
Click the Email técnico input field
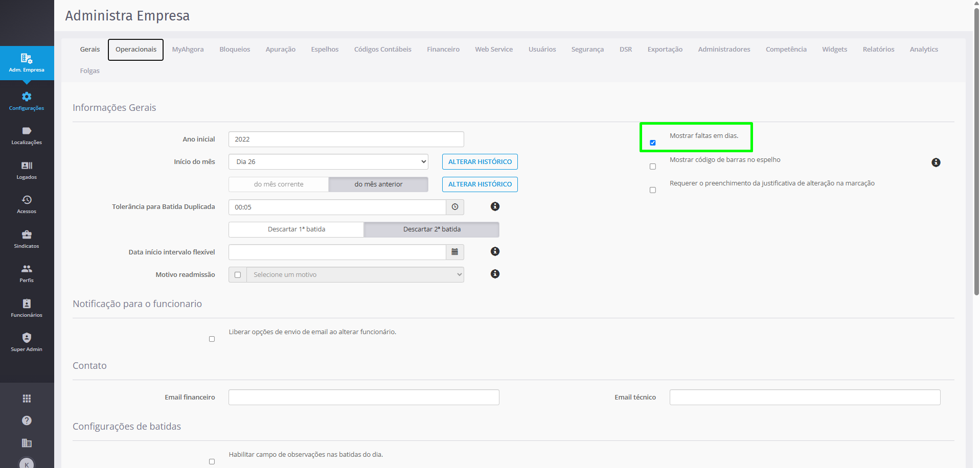click(x=805, y=397)
